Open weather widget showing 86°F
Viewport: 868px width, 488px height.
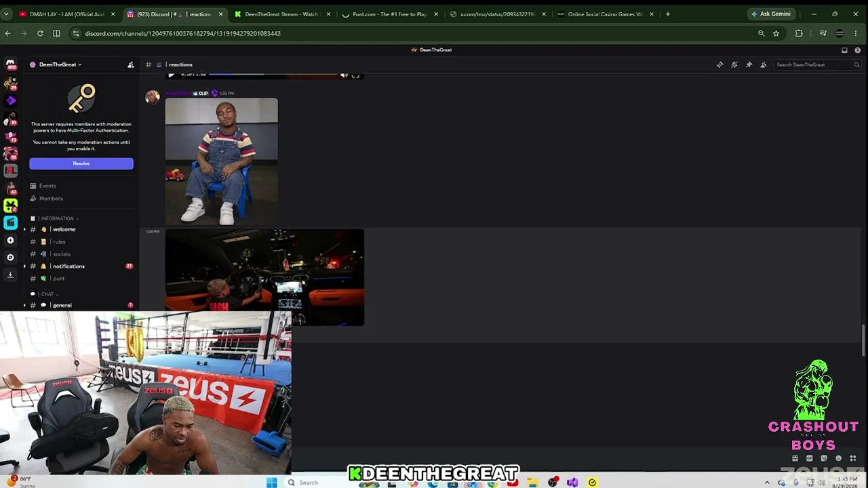pyautogui.click(x=22, y=482)
